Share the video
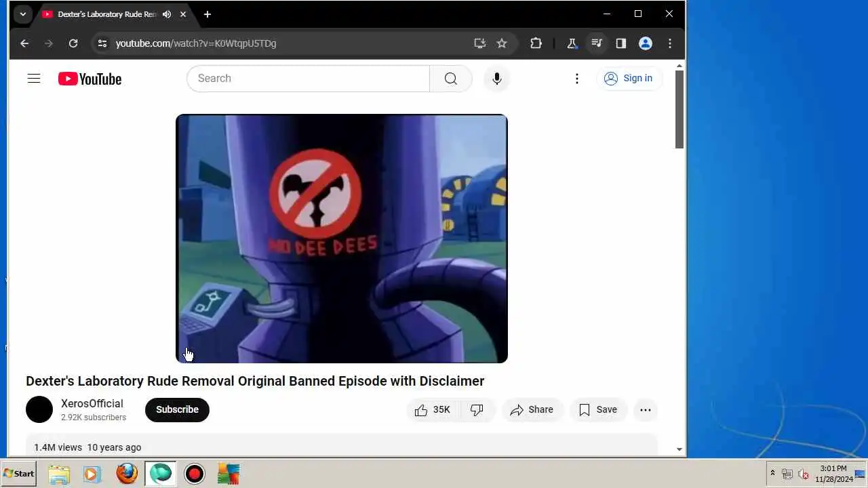 tap(532, 409)
